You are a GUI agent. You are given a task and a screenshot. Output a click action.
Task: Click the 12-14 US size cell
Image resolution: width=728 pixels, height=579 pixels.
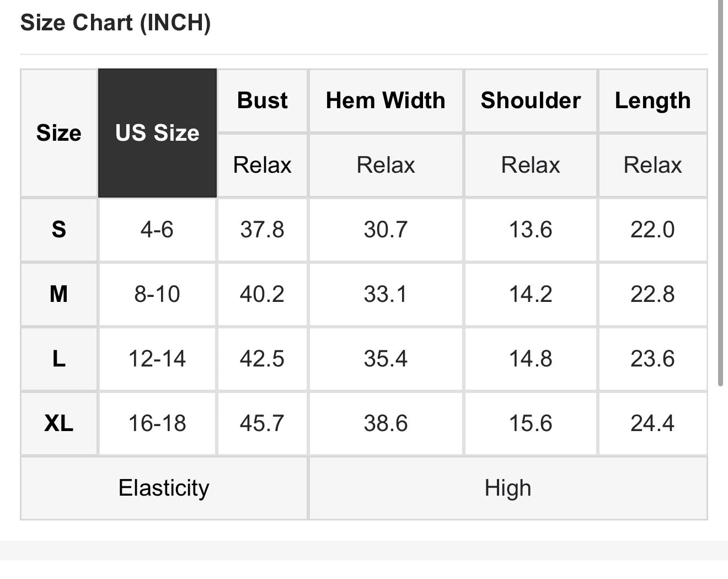(x=157, y=359)
